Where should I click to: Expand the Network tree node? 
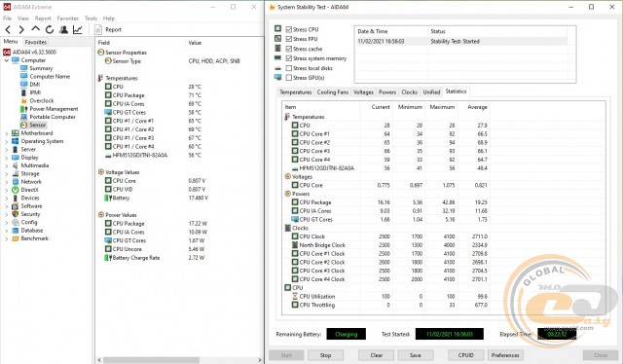click(x=7, y=182)
